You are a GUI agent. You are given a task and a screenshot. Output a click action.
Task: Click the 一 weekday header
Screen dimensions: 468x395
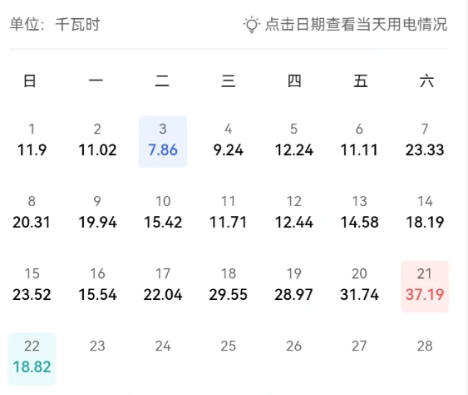96,81
